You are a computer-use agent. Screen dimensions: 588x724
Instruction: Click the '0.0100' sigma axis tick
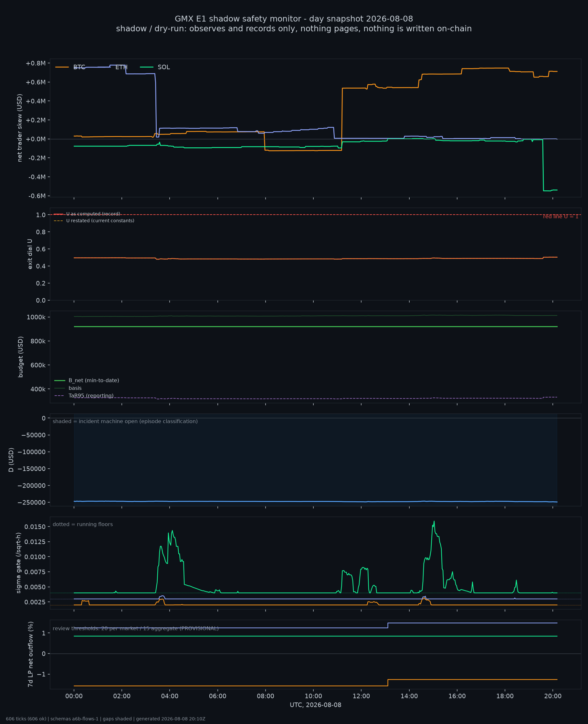tap(35, 557)
